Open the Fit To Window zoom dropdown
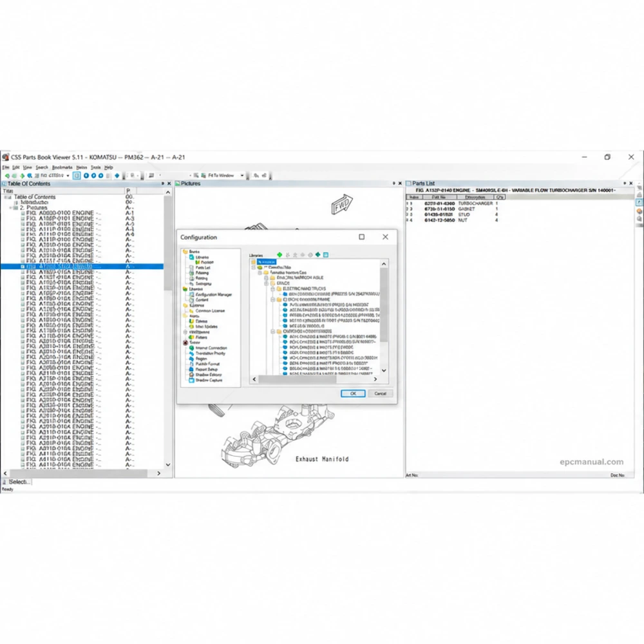The width and height of the screenshot is (644, 644). 242,176
